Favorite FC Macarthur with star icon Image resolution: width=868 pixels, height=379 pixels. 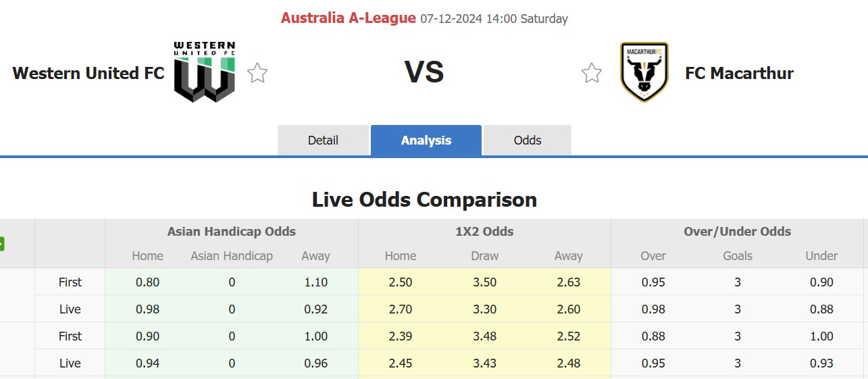592,72
